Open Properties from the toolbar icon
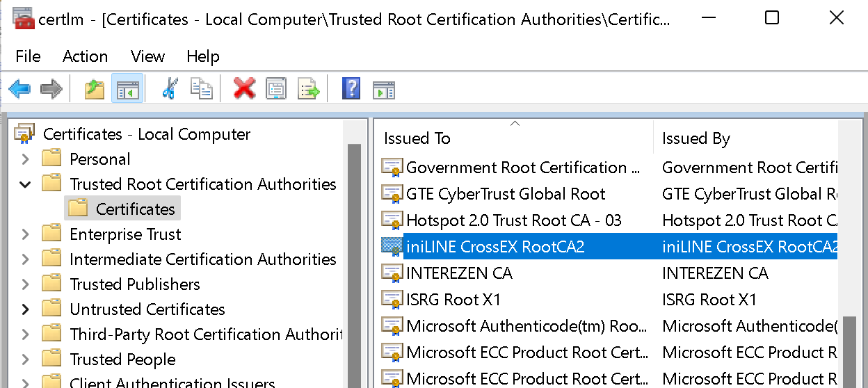The height and width of the screenshot is (388, 868). tap(276, 89)
